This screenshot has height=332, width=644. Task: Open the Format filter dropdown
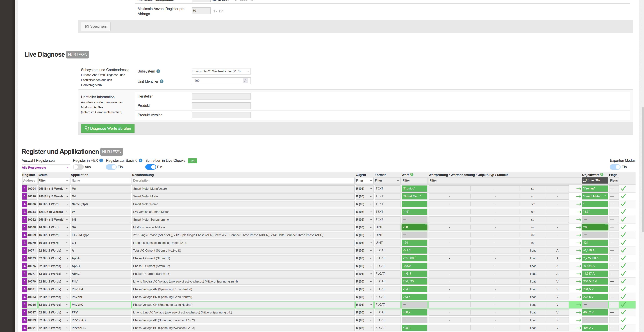[387, 181]
